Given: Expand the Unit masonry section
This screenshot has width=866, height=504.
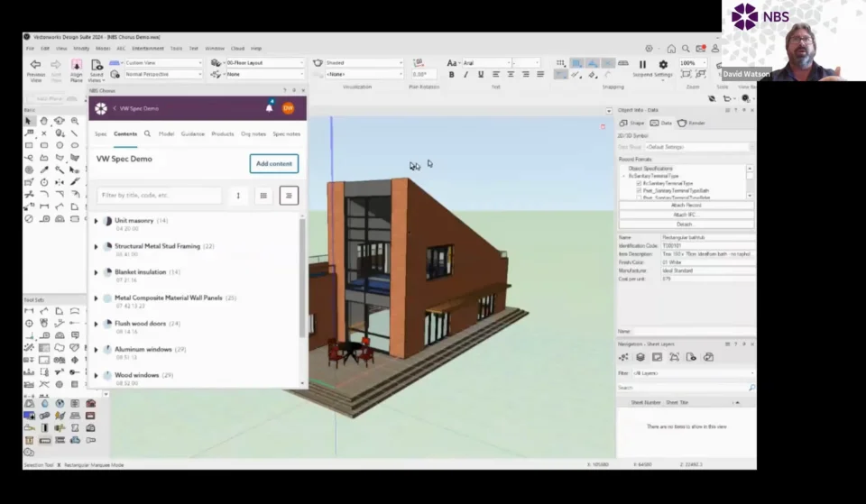Looking at the screenshot, I should click(97, 221).
